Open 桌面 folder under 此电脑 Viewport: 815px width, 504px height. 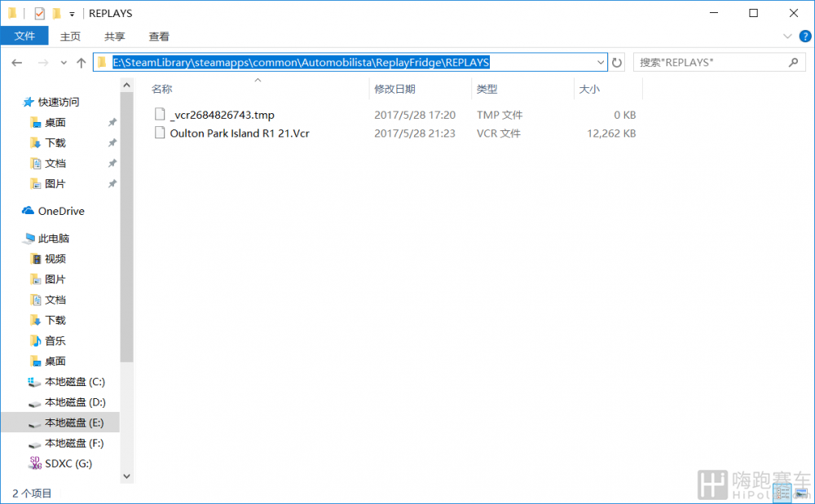coord(55,362)
